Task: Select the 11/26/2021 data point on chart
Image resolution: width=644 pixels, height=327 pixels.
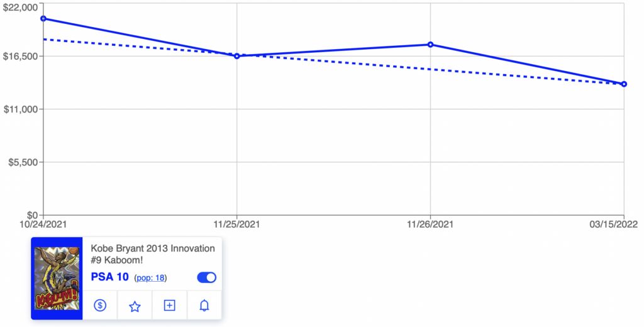Action: [x=430, y=45]
